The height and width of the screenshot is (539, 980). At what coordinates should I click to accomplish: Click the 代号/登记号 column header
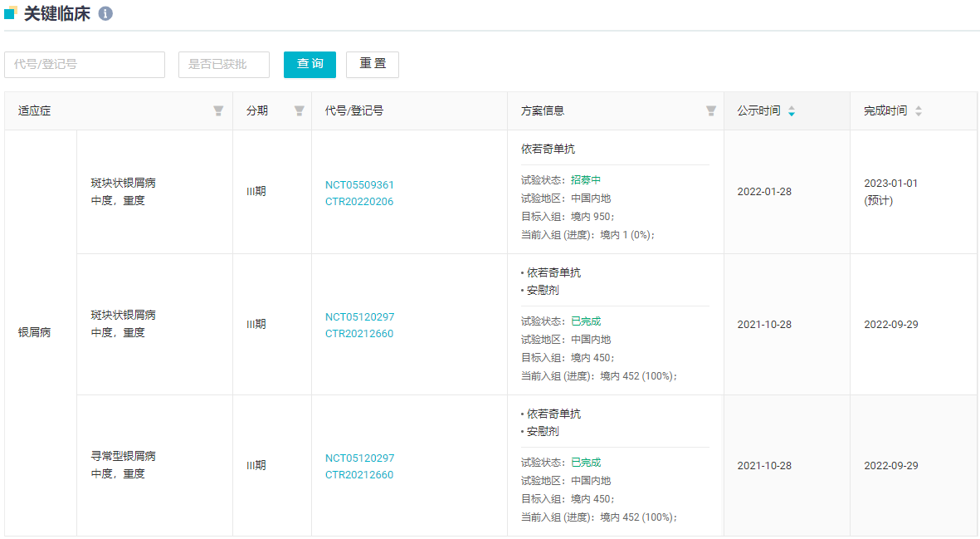[x=354, y=111]
